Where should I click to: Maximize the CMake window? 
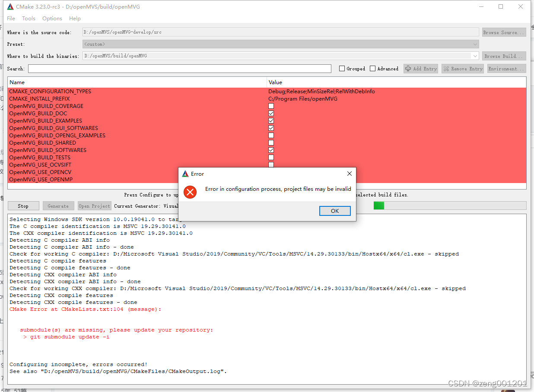tap(501, 6)
